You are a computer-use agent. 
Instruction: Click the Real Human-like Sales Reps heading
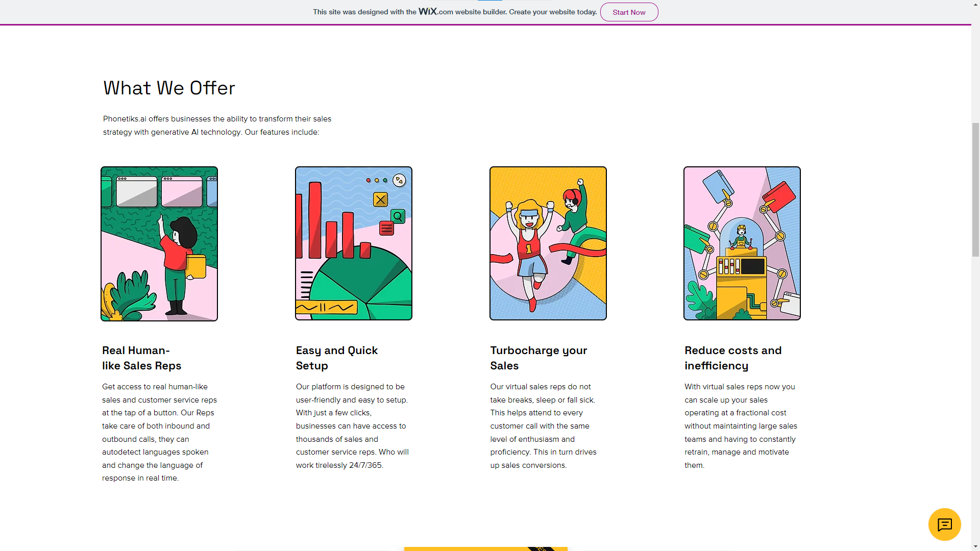[x=142, y=358]
